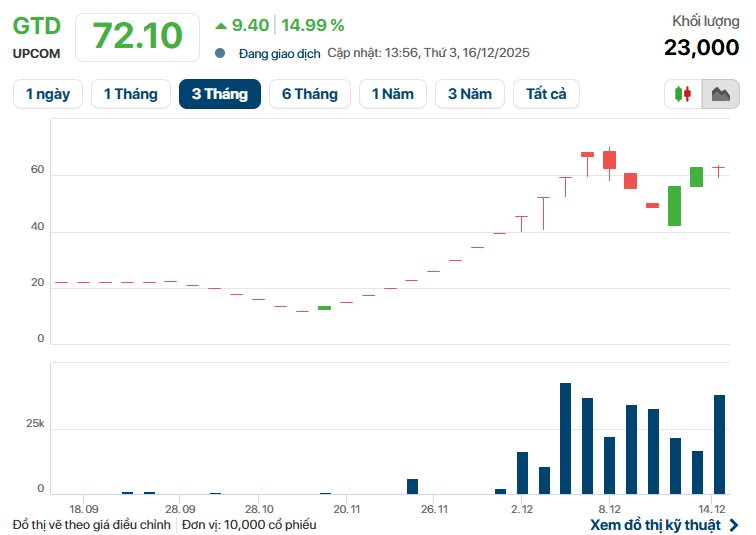The height and width of the screenshot is (535, 756).
Task: Click the green price-up triangle icon
Action: pyautogui.click(x=221, y=25)
